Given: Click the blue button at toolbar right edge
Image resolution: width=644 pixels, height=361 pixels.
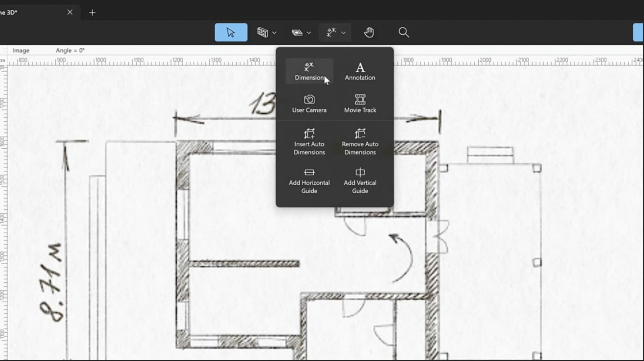Looking at the screenshot, I should (638, 33).
